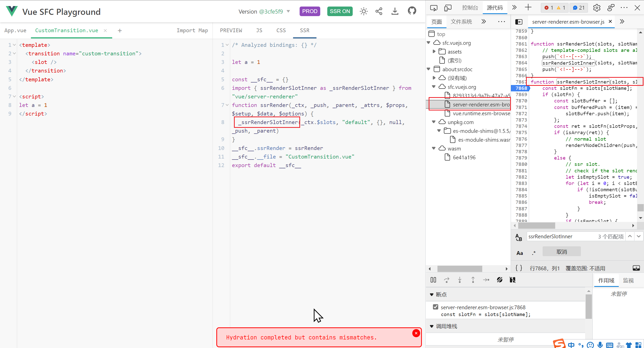Screen dimensions: 644x348
Task: Select the inspect element picker icon
Action: pyautogui.click(x=434, y=8)
